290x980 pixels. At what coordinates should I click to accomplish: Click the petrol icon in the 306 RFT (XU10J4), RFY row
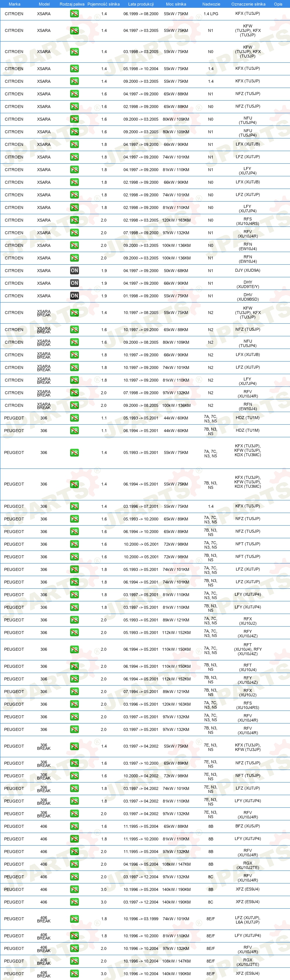click(x=75, y=649)
